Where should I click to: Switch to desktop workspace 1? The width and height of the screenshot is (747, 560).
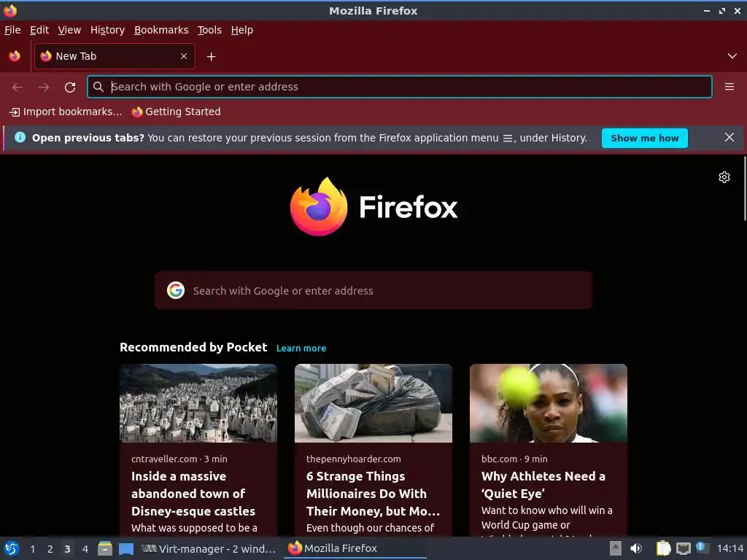[32, 549]
